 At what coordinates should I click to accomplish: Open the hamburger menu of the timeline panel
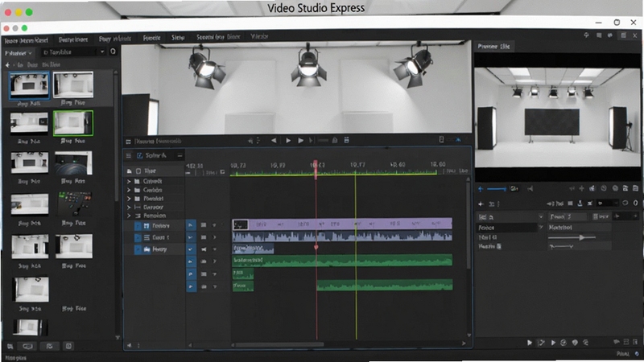[x=129, y=155]
